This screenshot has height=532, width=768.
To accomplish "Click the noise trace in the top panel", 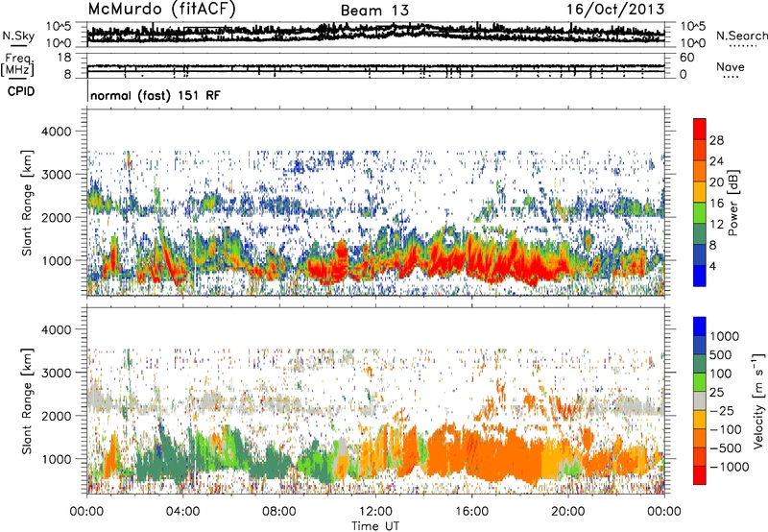I will pos(375,34).
